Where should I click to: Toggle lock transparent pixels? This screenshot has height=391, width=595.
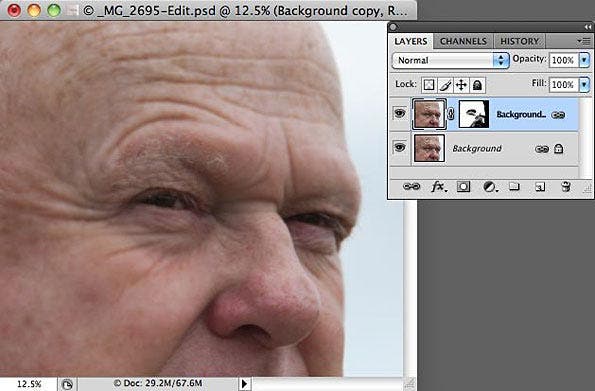coord(429,85)
